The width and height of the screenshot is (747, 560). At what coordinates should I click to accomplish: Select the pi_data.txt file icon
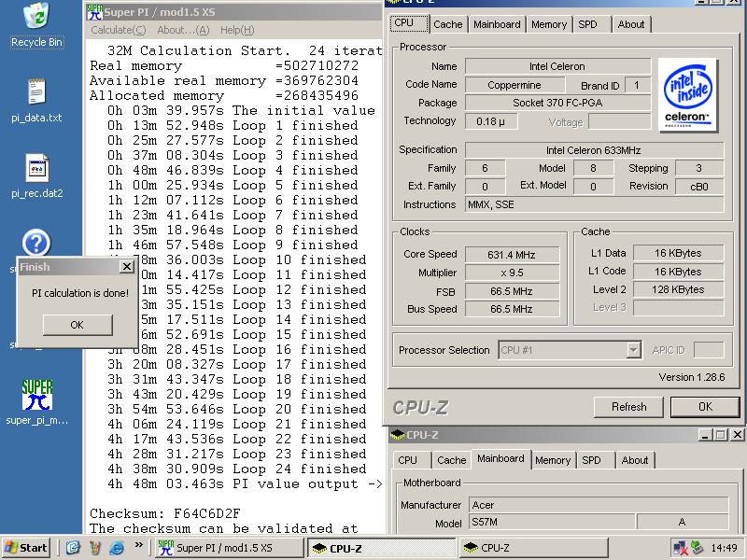coord(36,101)
